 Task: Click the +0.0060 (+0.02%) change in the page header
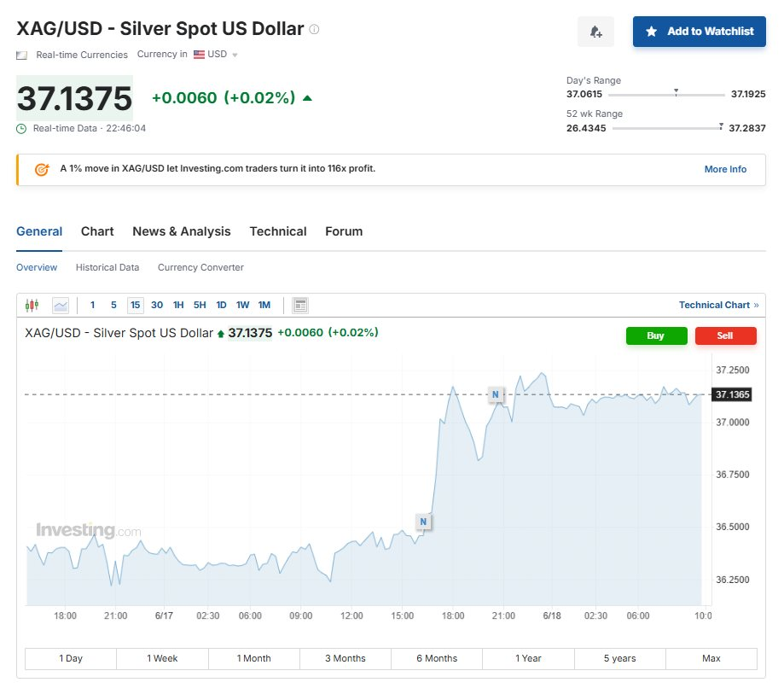[x=224, y=98]
